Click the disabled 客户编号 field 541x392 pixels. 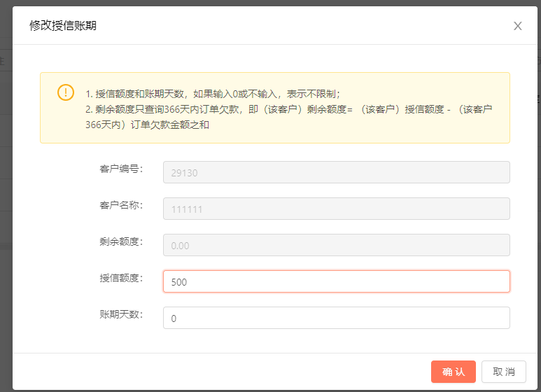pos(337,172)
